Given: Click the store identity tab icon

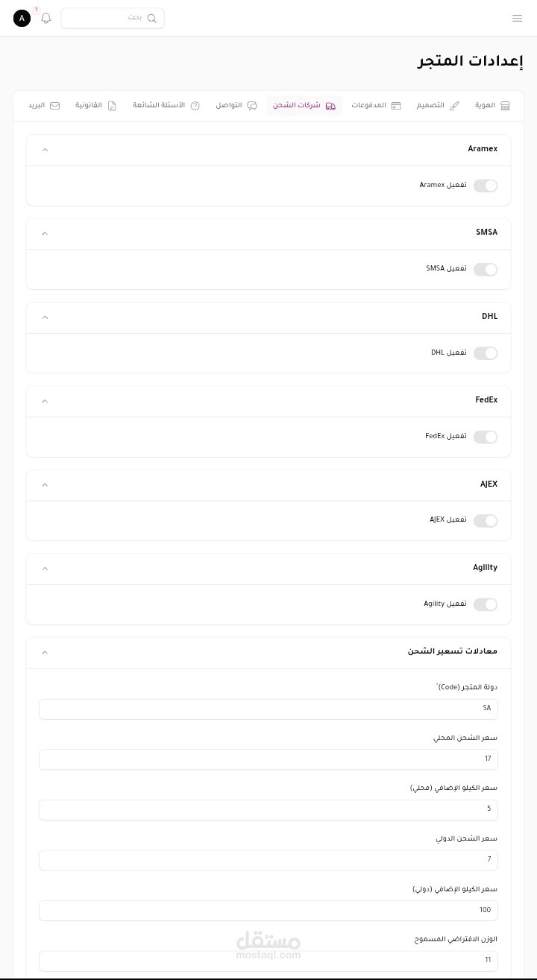Looking at the screenshot, I should (505, 106).
